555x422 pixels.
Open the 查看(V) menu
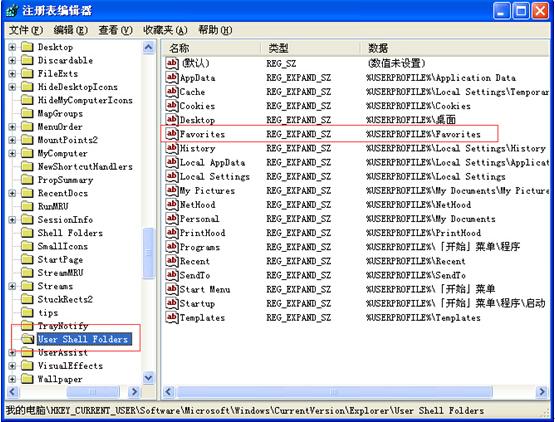pyautogui.click(x=115, y=30)
